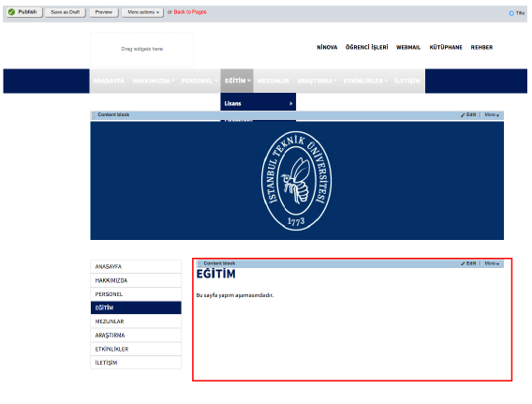Viewport: 532px width, 404px height.
Task: Select İLETİŞİM in the side menu
Action: click(136, 363)
